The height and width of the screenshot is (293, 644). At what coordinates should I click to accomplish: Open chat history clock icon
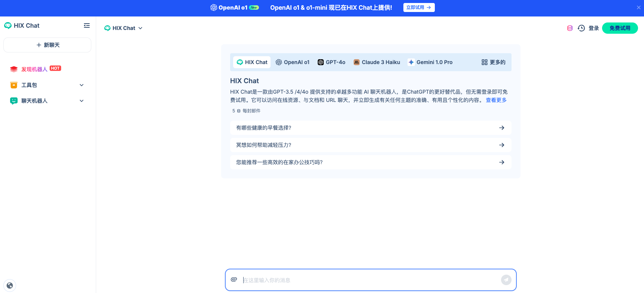[581, 28]
